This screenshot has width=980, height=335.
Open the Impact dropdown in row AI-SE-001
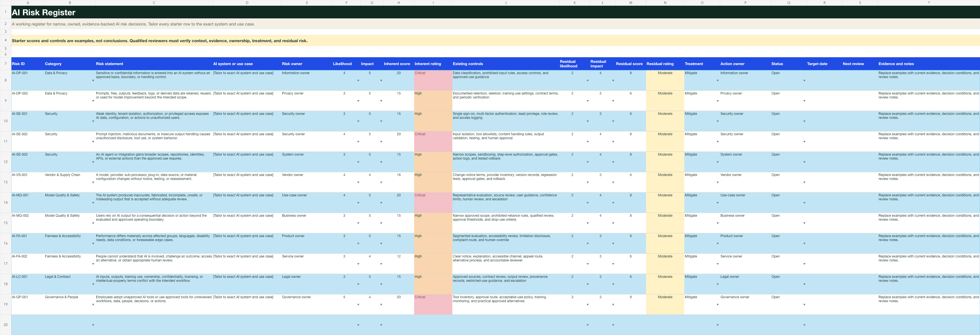381,121
